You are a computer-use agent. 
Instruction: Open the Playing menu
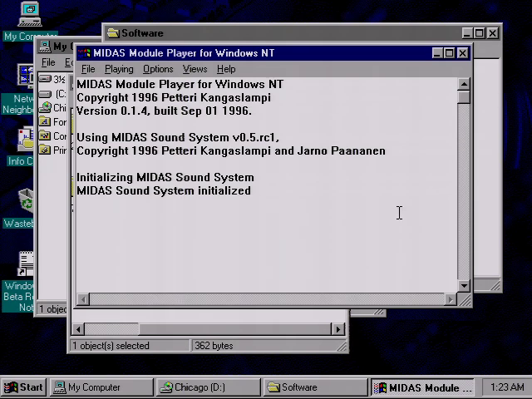pos(119,69)
